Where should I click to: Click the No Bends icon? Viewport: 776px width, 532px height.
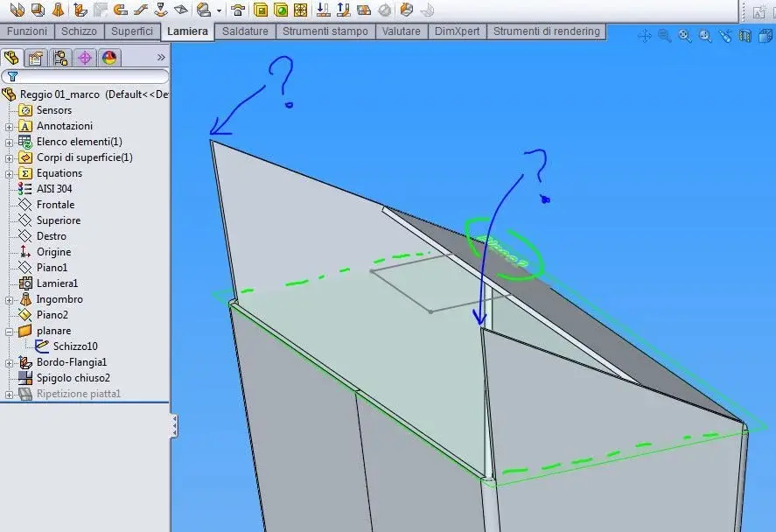click(x=385, y=10)
